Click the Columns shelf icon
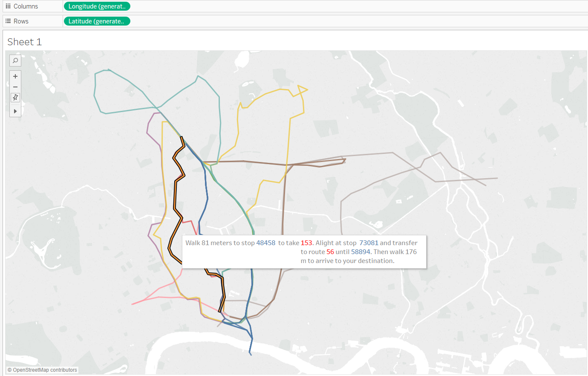This screenshot has width=588, height=376. point(8,6)
